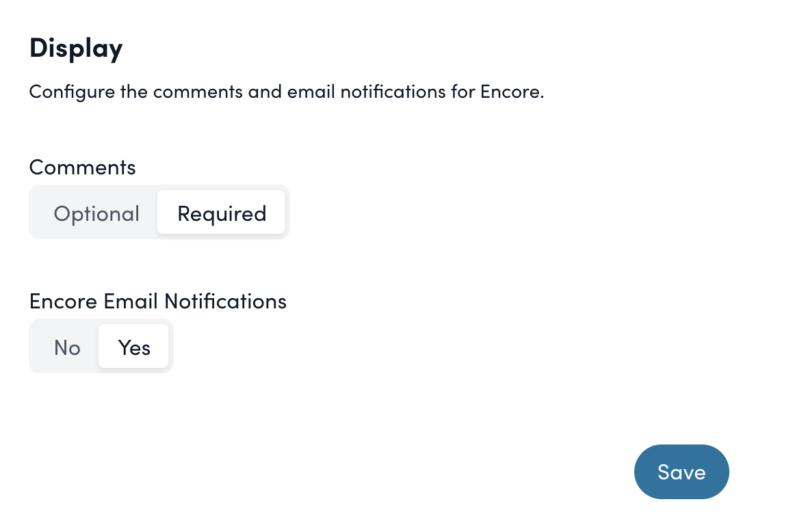The width and height of the screenshot is (806, 532).
Task: Switch Encore Email Notifications to No
Action: coord(66,347)
